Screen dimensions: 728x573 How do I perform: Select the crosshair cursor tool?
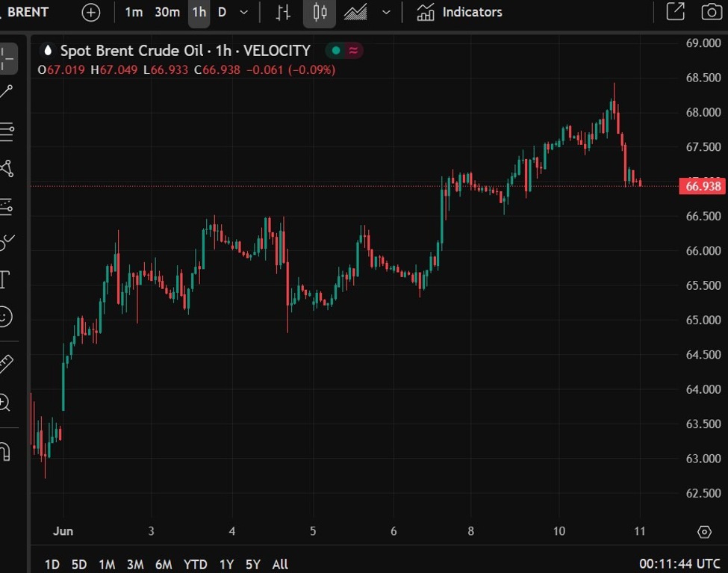coord(7,58)
